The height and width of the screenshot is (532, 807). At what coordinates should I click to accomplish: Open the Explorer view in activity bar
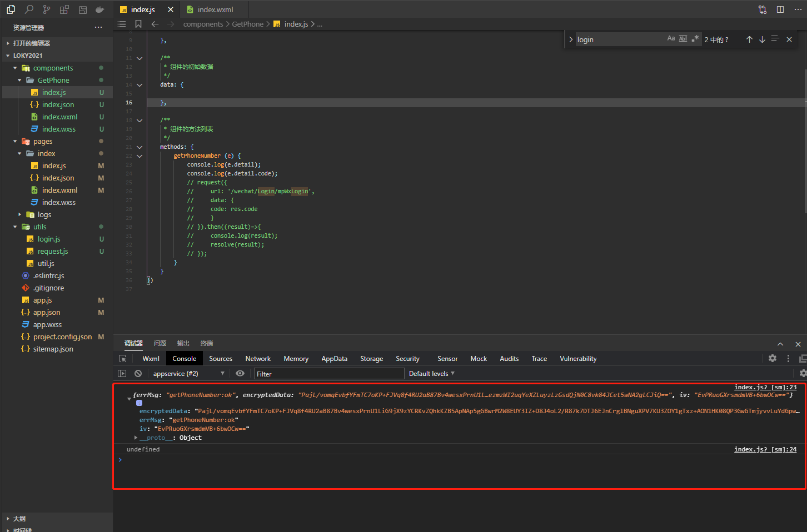point(11,9)
